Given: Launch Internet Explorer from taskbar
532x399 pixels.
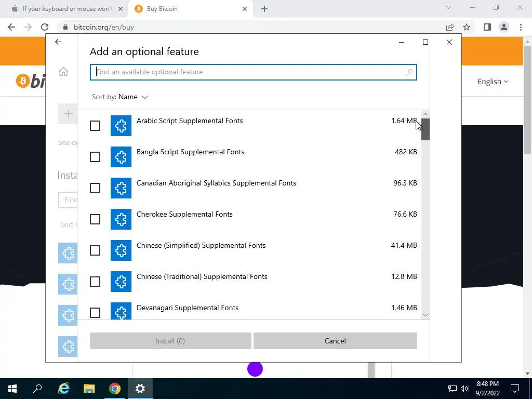Looking at the screenshot, I should pyautogui.click(x=63, y=389).
